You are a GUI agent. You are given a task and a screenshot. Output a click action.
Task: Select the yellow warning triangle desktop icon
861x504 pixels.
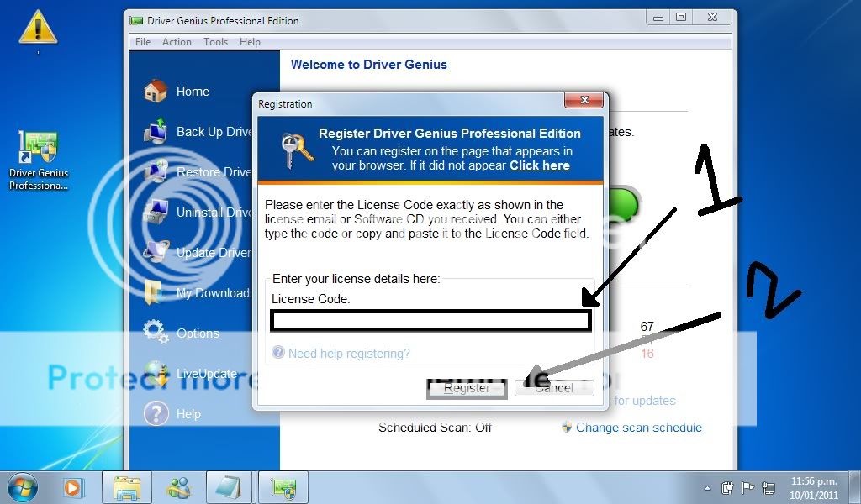(x=38, y=27)
